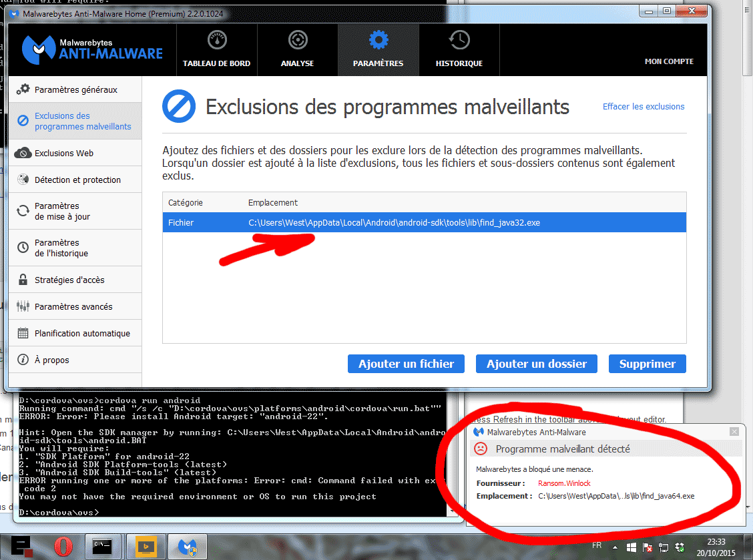
Task: Open Mon Compte
Action: [x=669, y=61]
